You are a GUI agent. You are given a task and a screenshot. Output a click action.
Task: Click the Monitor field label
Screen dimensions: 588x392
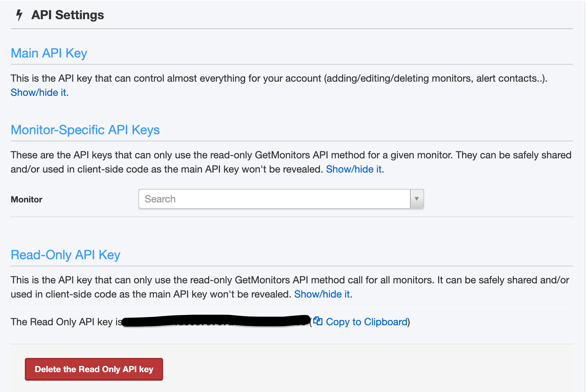coord(27,200)
